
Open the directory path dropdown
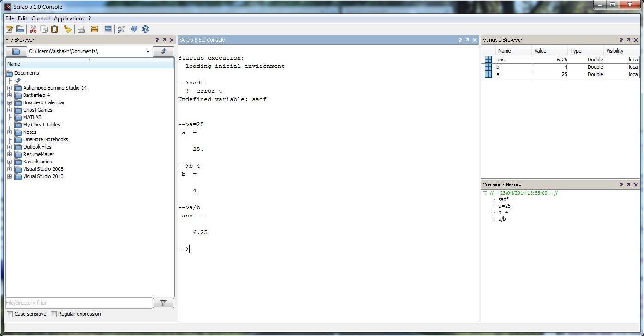click(148, 51)
